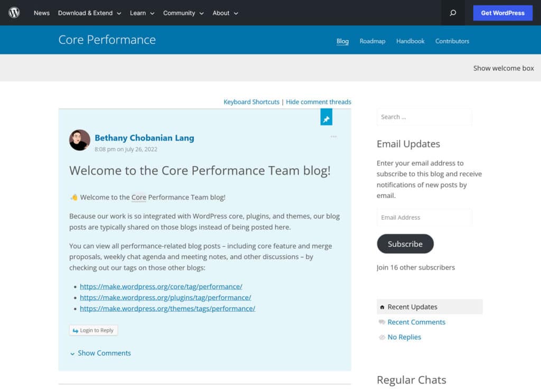Open the core performance tag link
541x392 pixels.
pos(161,286)
